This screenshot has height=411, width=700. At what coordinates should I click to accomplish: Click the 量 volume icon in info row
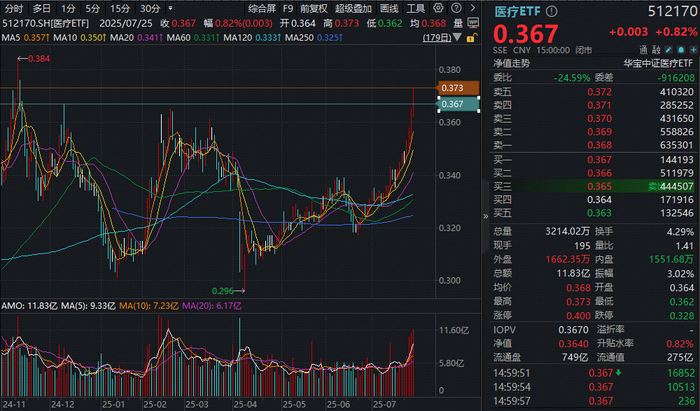point(458,23)
